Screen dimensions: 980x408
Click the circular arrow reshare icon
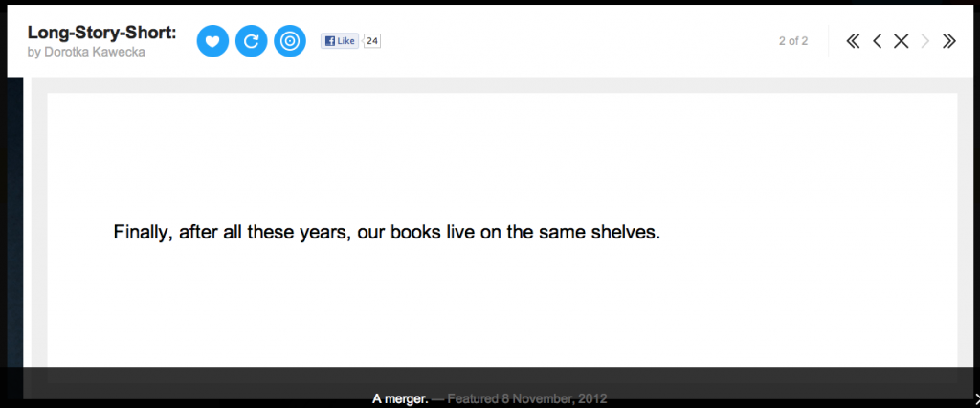pyautogui.click(x=252, y=41)
